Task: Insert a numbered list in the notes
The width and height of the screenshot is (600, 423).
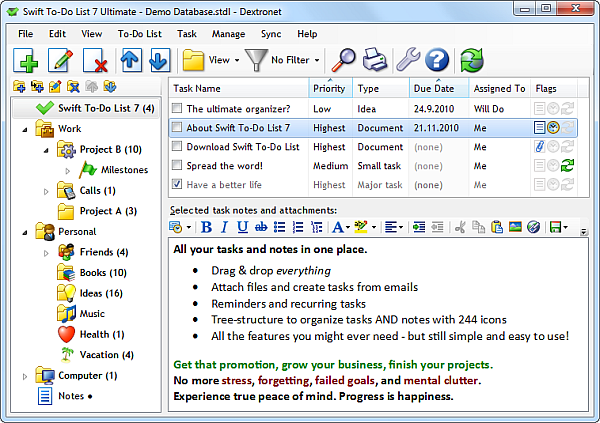Action: coord(298,227)
